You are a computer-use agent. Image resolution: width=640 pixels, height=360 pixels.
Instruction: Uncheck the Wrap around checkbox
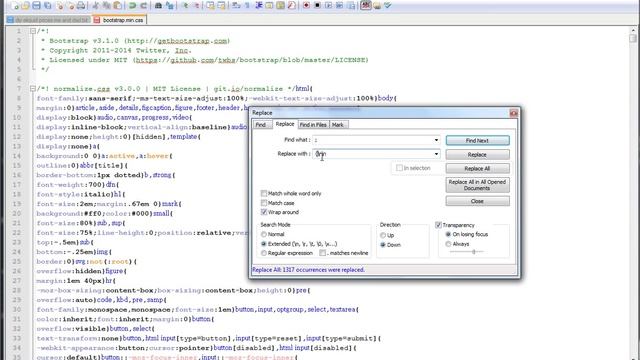pos(264,212)
